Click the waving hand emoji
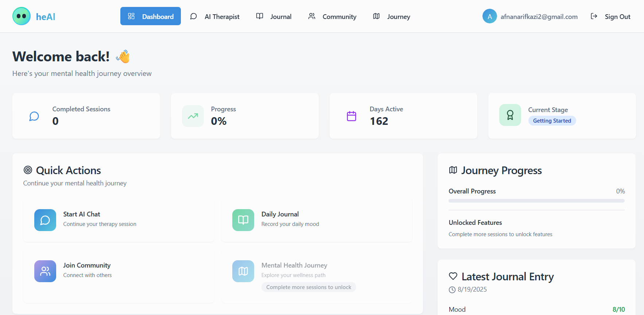Image resolution: width=644 pixels, height=315 pixels. pos(123,57)
